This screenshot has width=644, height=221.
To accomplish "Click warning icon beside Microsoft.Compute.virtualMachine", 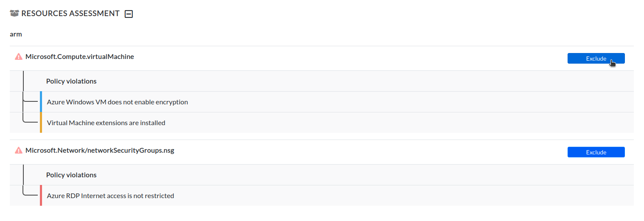I will click(x=18, y=56).
